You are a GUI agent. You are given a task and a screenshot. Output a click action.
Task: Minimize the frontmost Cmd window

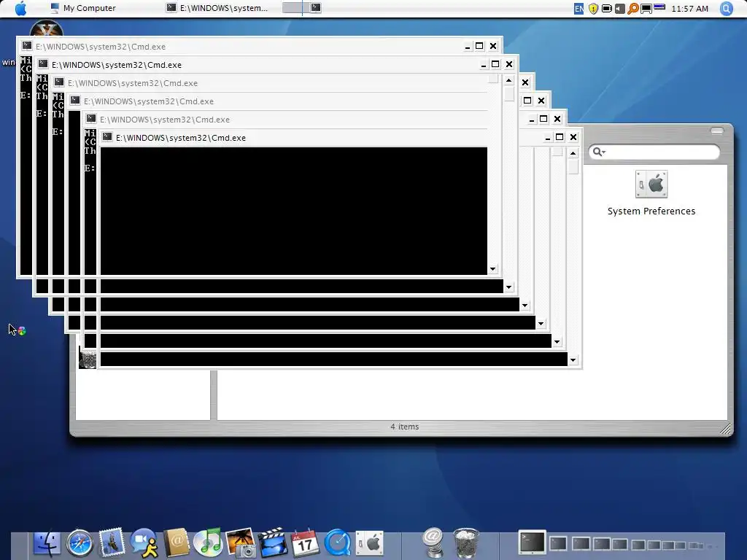pyautogui.click(x=547, y=138)
